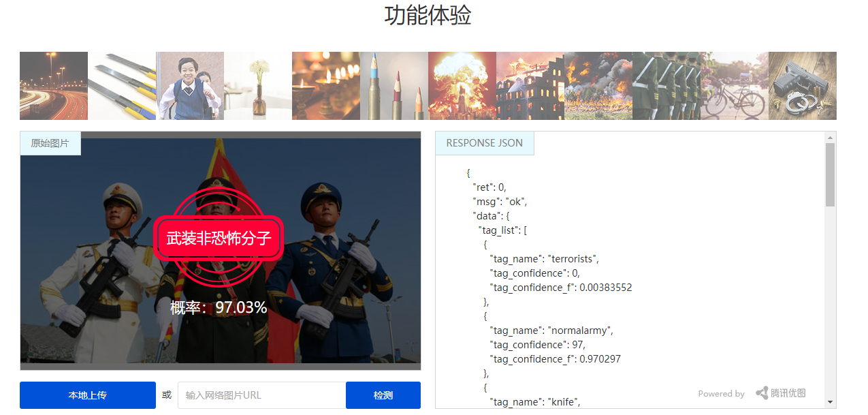868x415 pixels.
Task: Focus the 输入网络图片URL input field
Action: pyautogui.click(x=262, y=395)
